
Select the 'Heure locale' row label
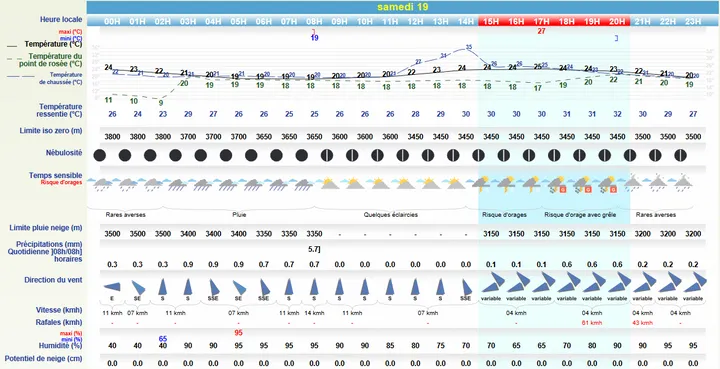61,20
